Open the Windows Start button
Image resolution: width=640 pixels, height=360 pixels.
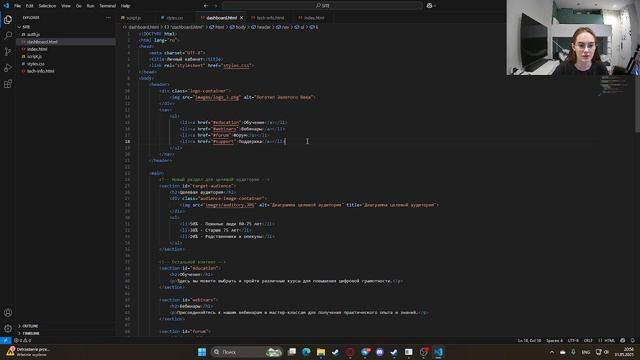tap(202, 352)
